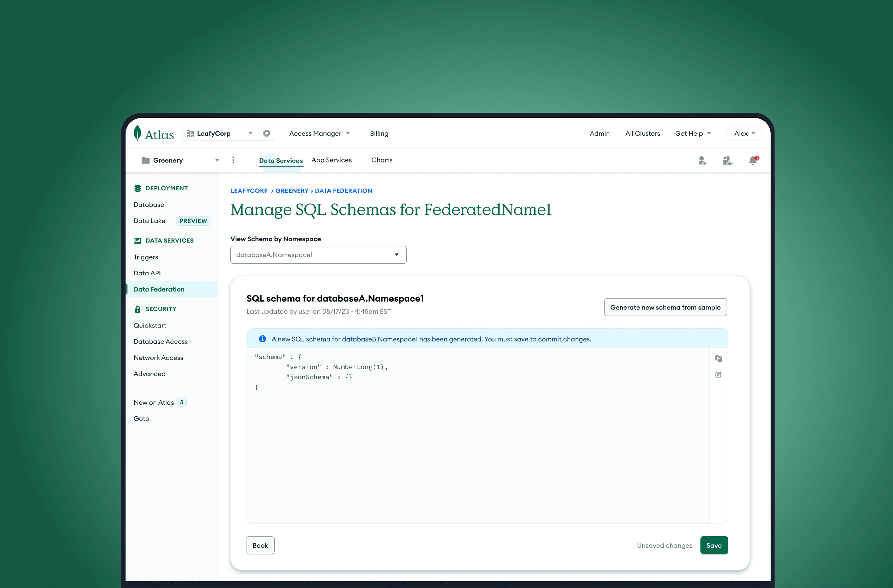893x588 pixels.
Task: Open organization settings gear icon
Action: pyautogui.click(x=266, y=134)
